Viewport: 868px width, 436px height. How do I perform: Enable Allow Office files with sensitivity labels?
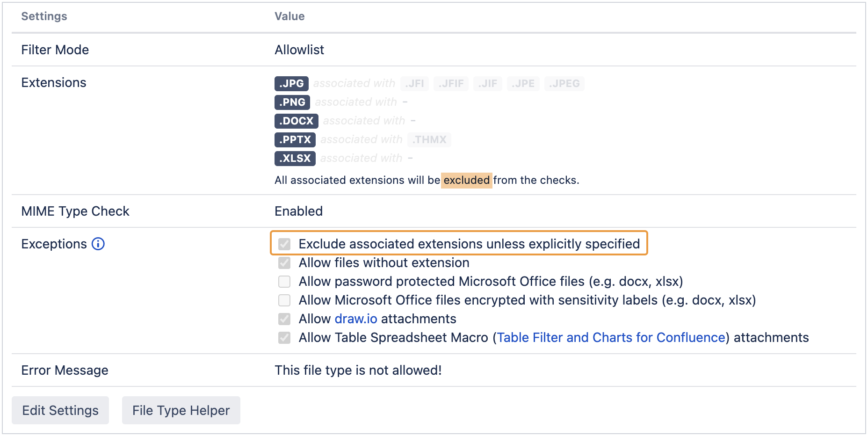[284, 300]
